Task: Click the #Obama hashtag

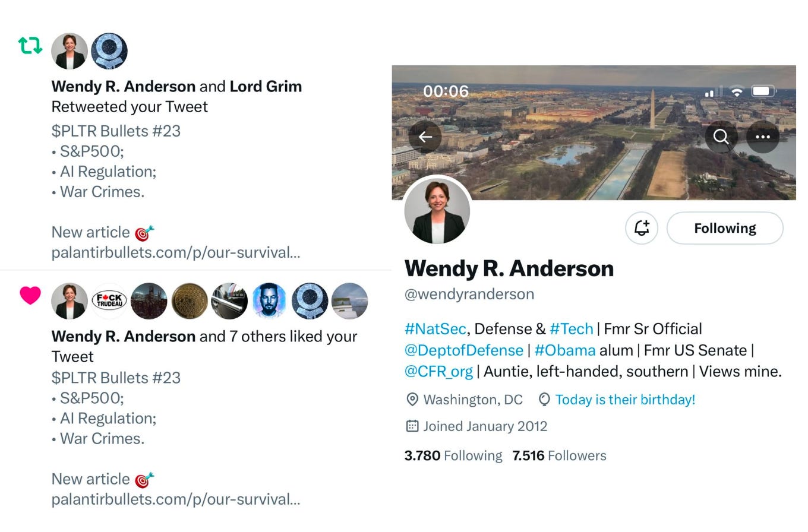Action: click(565, 350)
